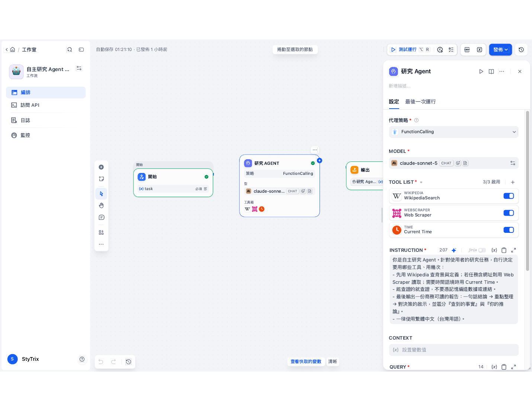Open help docs book icon in 研究 Agent panel
This screenshot has width=532, height=411.
(x=491, y=71)
